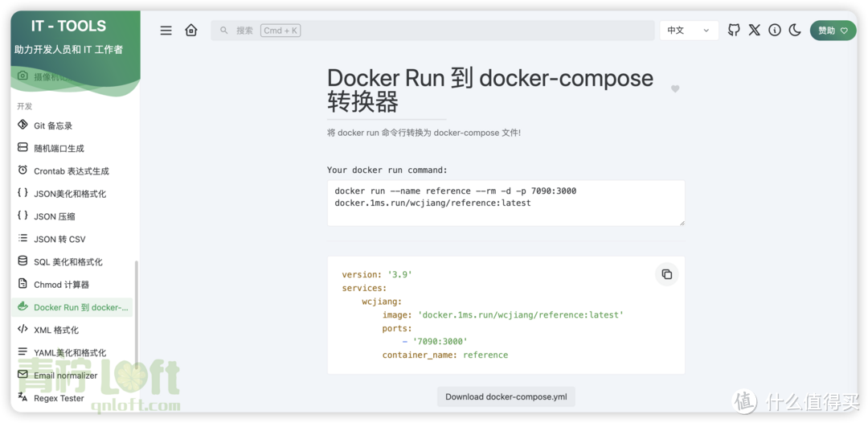Go to home page icon
The height and width of the screenshot is (423, 868).
click(190, 31)
